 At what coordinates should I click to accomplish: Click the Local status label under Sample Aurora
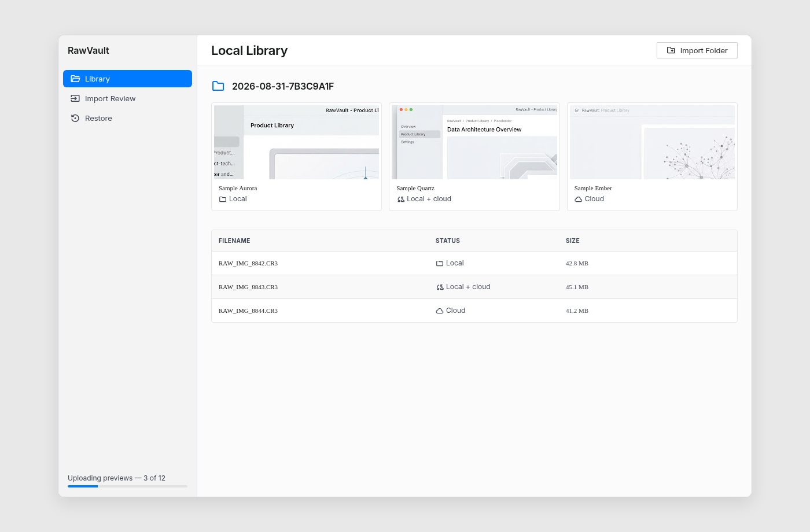pyautogui.click(x=238, y=199)
